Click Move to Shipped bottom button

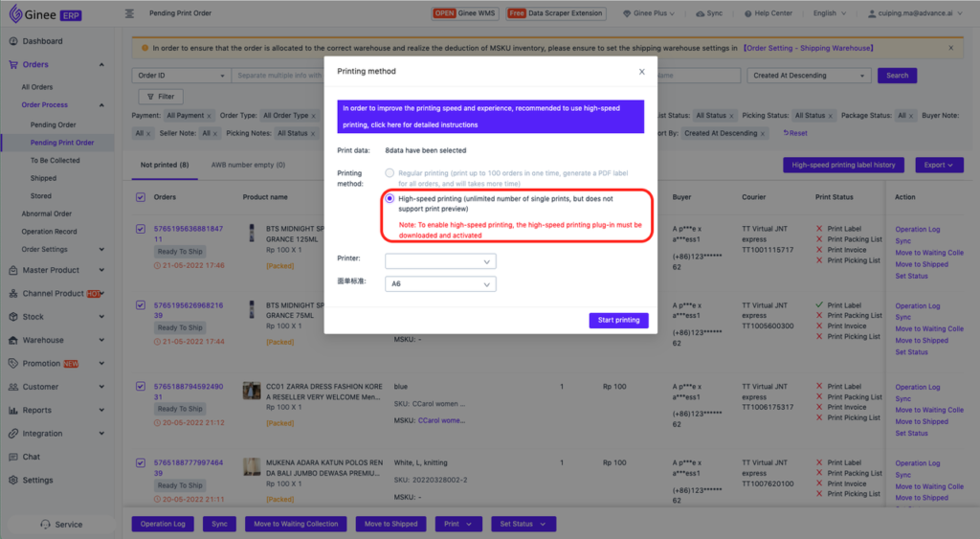(x=390, y=524)
